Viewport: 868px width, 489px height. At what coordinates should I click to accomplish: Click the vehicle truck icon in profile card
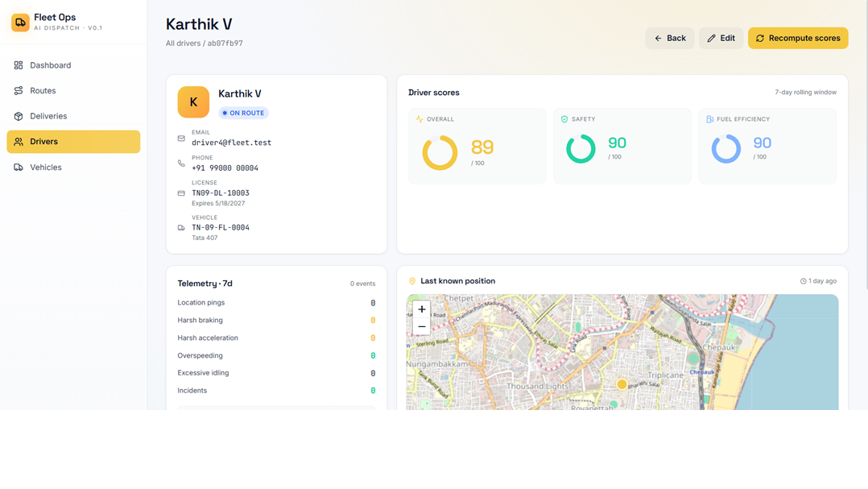[x=181, y=228]
